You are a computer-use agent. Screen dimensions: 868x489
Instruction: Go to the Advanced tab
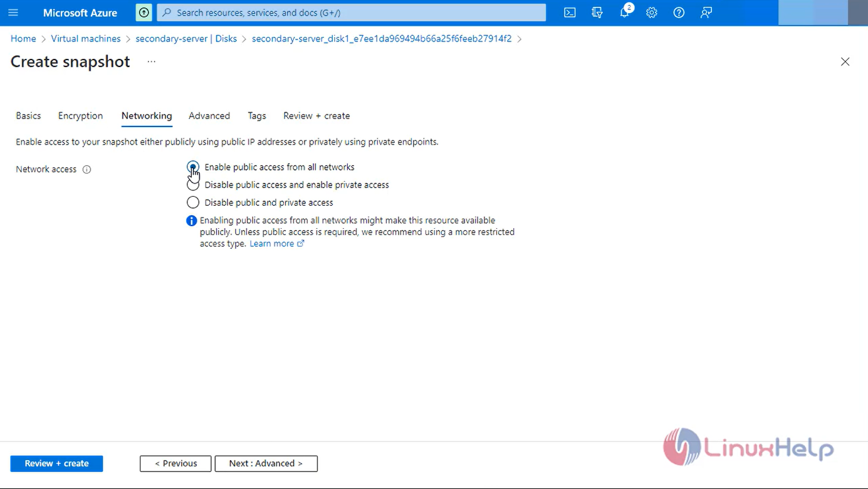coord(209,116)
